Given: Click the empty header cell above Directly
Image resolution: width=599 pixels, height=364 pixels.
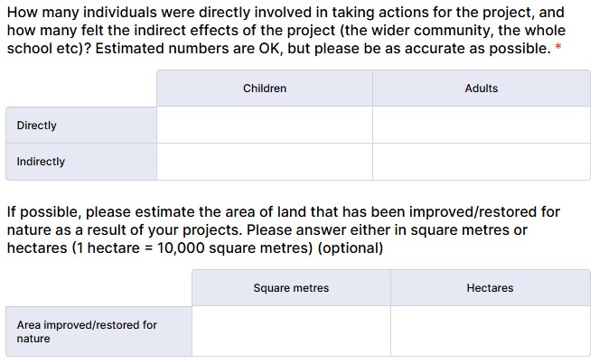Looking at the screenshot, I should coord(80,89).
